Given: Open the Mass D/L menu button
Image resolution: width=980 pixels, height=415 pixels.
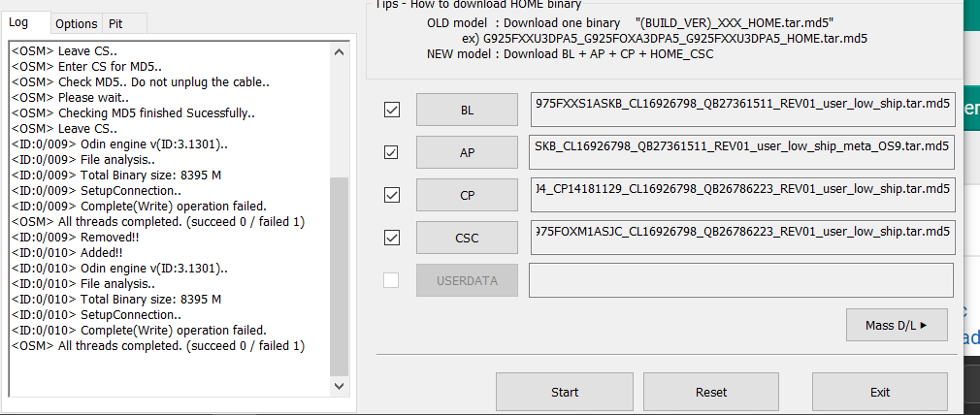Looking at the screenshot, I should [x=897, y=325].
